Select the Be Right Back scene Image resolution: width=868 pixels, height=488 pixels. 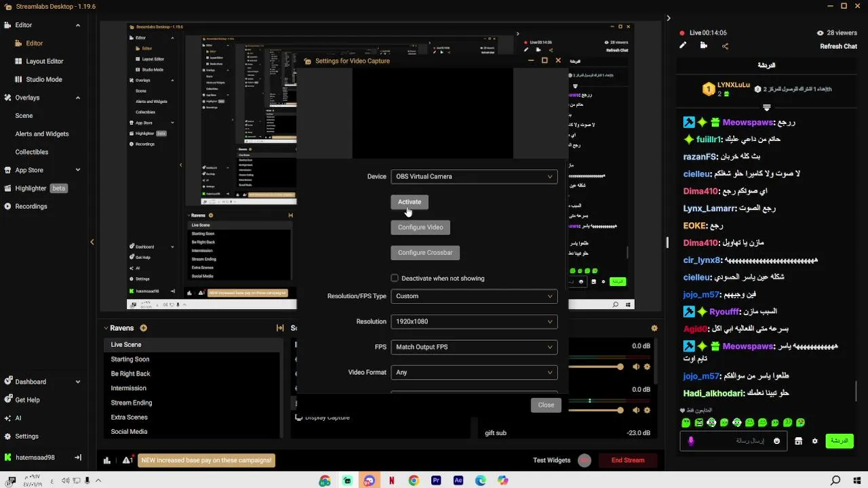click(131, 374)
